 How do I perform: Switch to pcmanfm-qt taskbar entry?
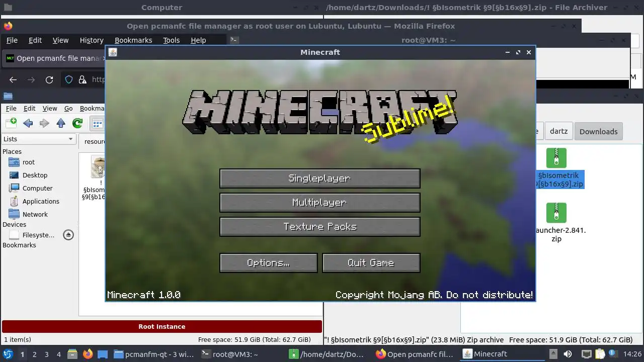point(154,354)
